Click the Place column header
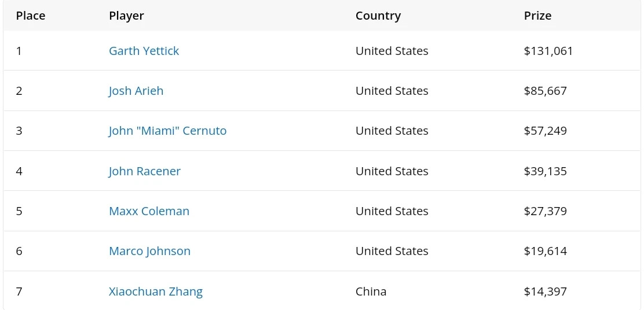The width and height of the screenshot is (644, 310). (x=31, y=16)
